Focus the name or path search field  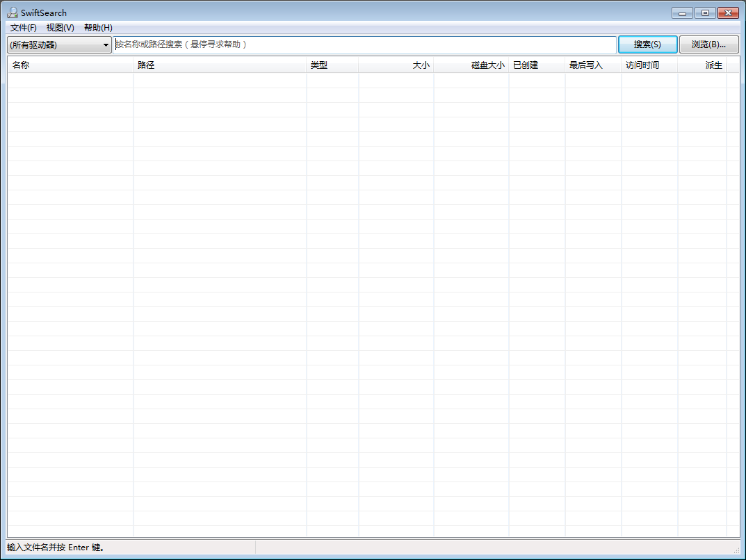(x=365, y=44)
